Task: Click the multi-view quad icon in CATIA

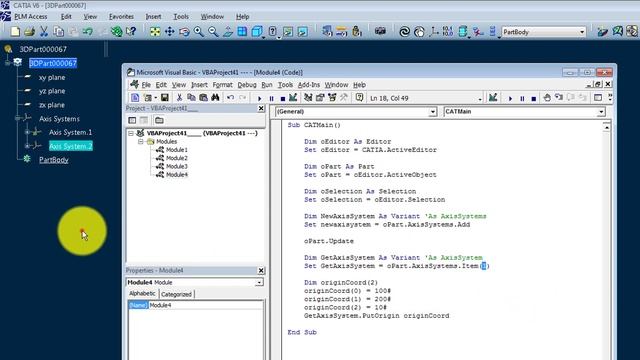Action: tap(242, 31)
